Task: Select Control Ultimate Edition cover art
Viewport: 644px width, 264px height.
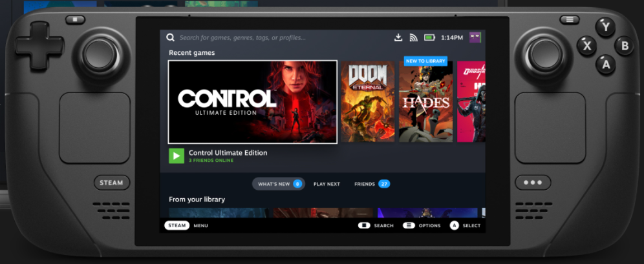Action: (x=253, y=102)
